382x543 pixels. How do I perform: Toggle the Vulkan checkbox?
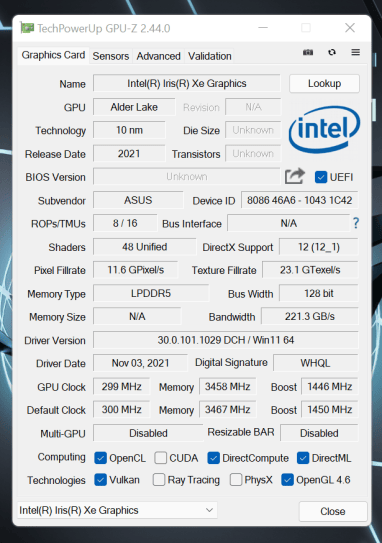(100, 480)
